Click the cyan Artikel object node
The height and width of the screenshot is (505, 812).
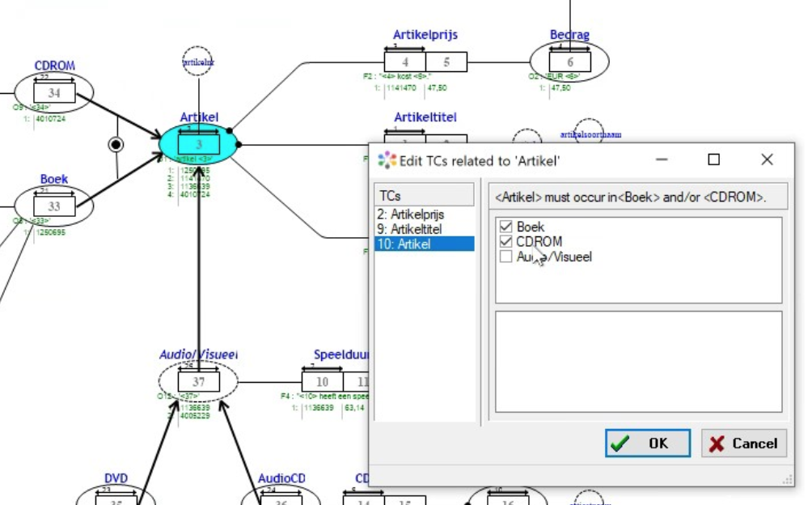198,145
